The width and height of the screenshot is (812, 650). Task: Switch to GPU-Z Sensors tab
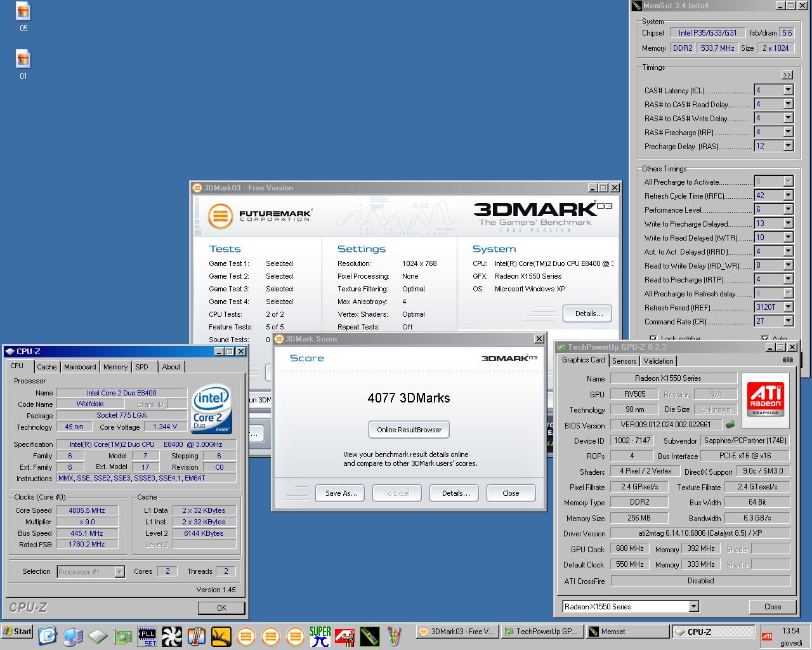tap(624, 361)
